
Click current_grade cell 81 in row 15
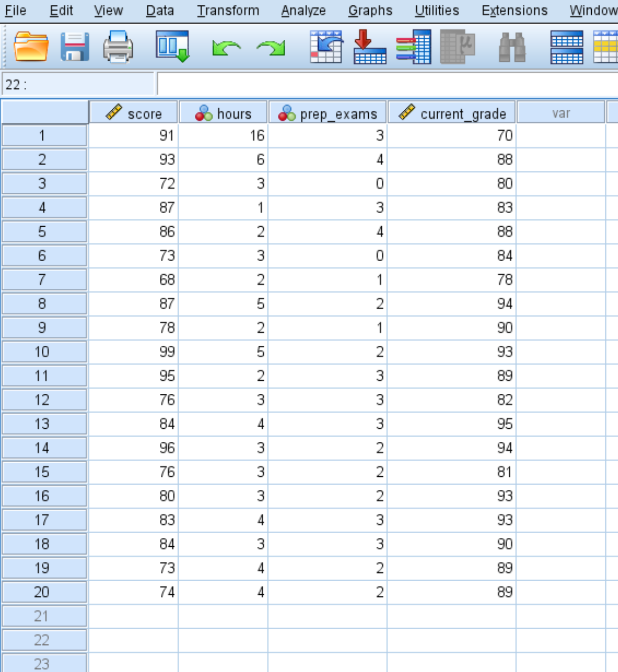(452, 472)
